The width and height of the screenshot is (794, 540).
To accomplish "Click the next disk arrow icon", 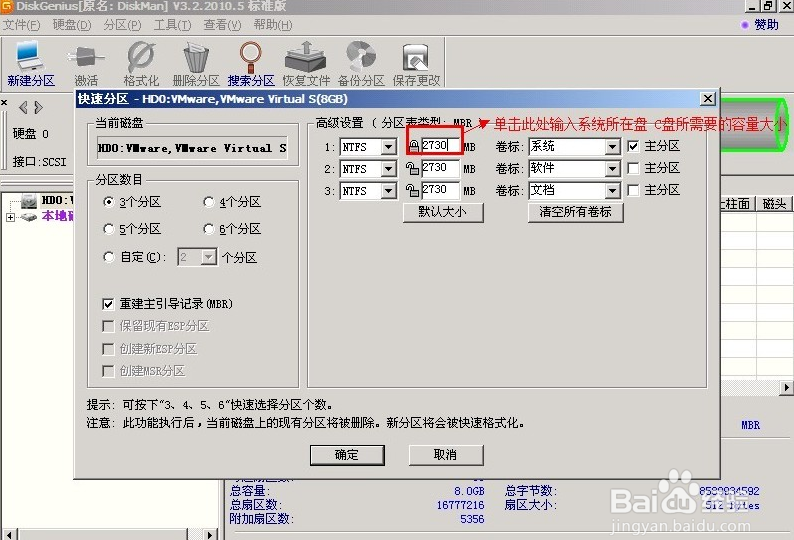I will point(38,107).
